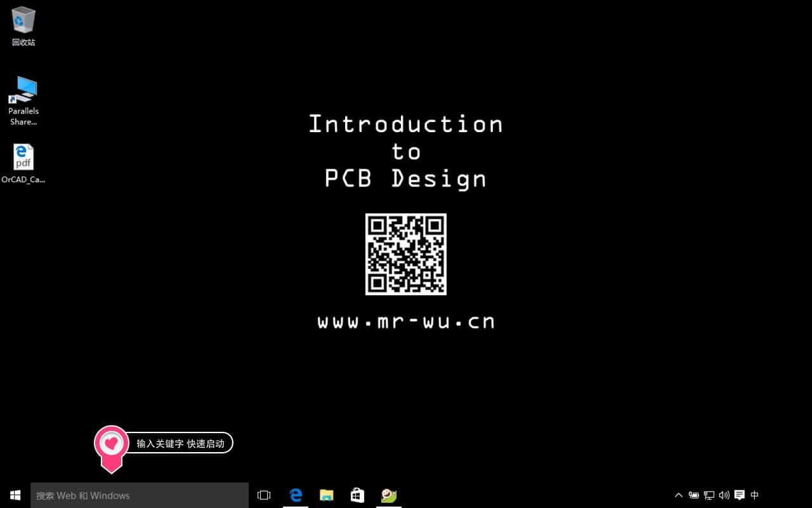Expand the hidden system tray icons
812x508 pixels.
coord(679,495)
